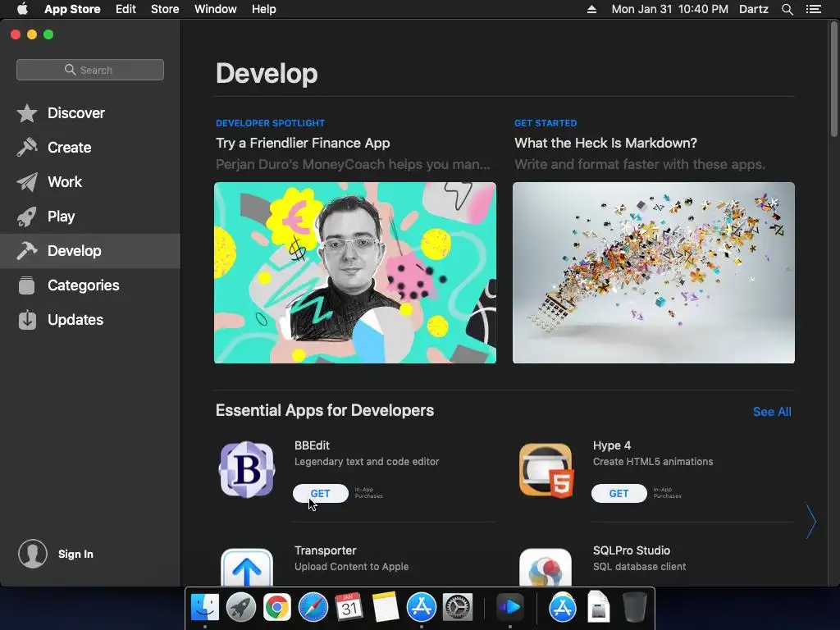840x630 pixels.
Task: Open the BBEdit app icon
Action: click(247, 470)
